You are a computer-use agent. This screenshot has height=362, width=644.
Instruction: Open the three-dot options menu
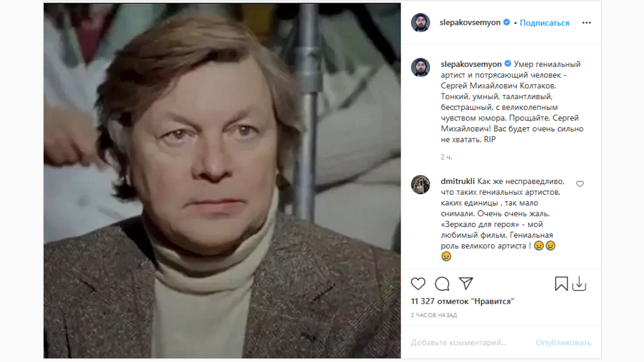[586, 23]
